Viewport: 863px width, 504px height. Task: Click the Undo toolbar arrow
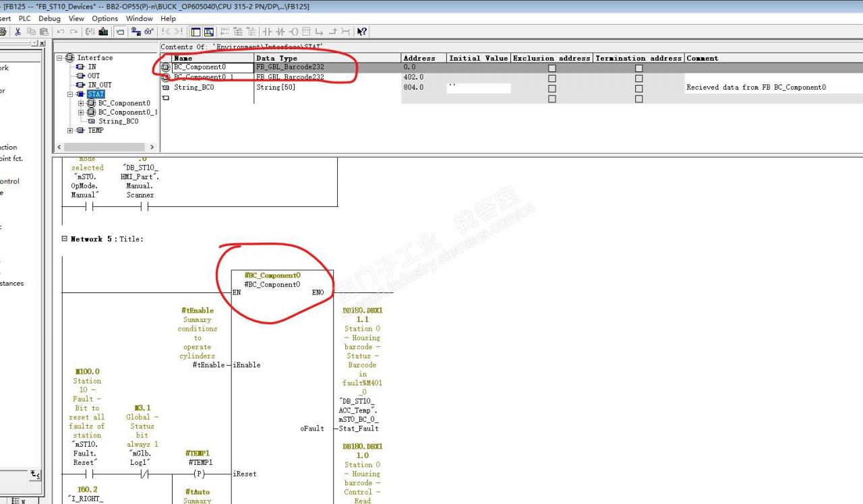[x=61, y=32]
